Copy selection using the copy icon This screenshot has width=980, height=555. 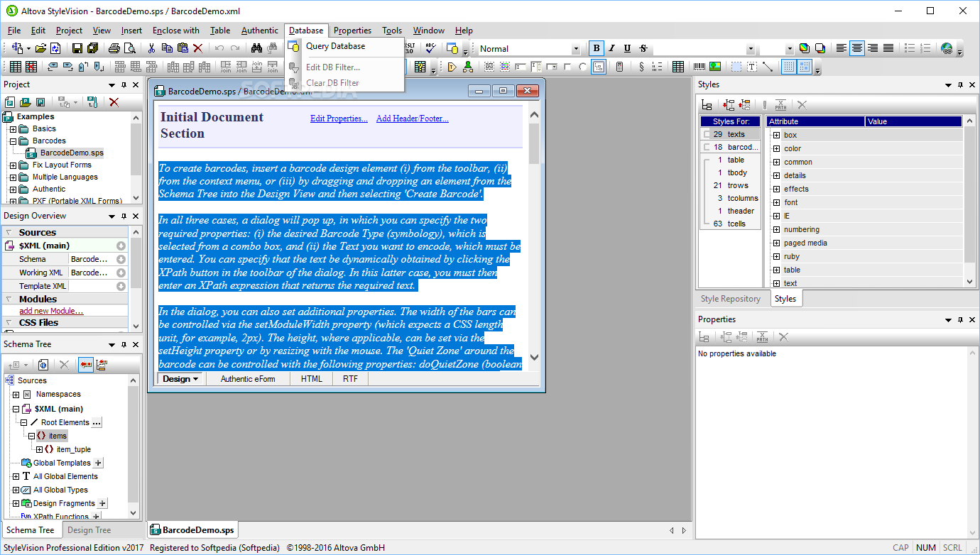167,48
